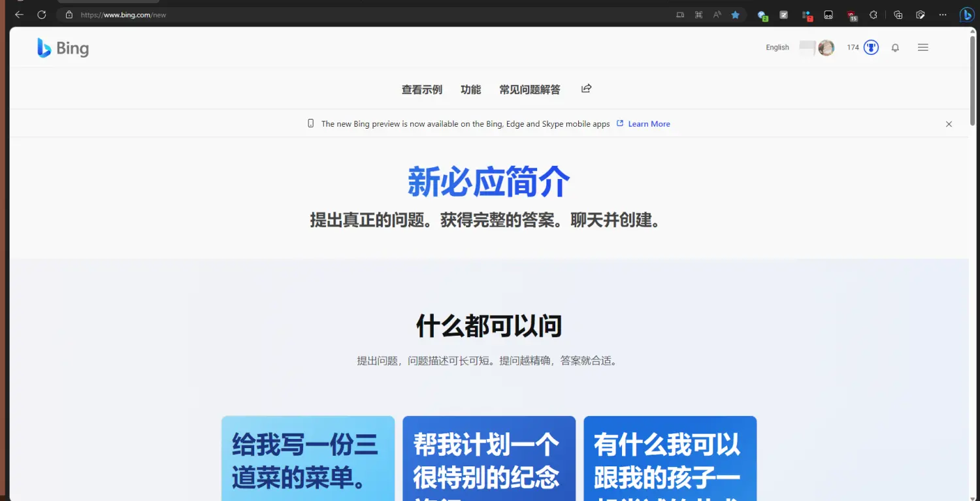This screenshot has height=501, width=980.
Task: Click the share icon beside 常见问题解答
Action: (586, 89)
